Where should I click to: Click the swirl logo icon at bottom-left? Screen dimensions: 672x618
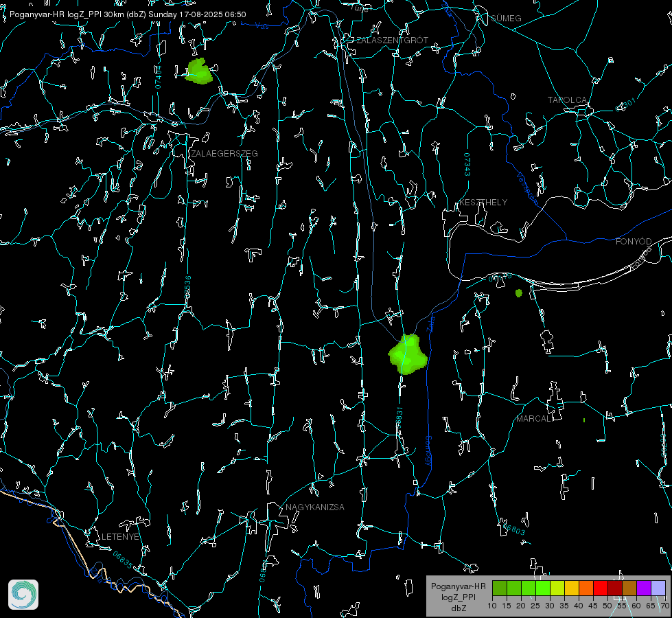tap(23, 595)
